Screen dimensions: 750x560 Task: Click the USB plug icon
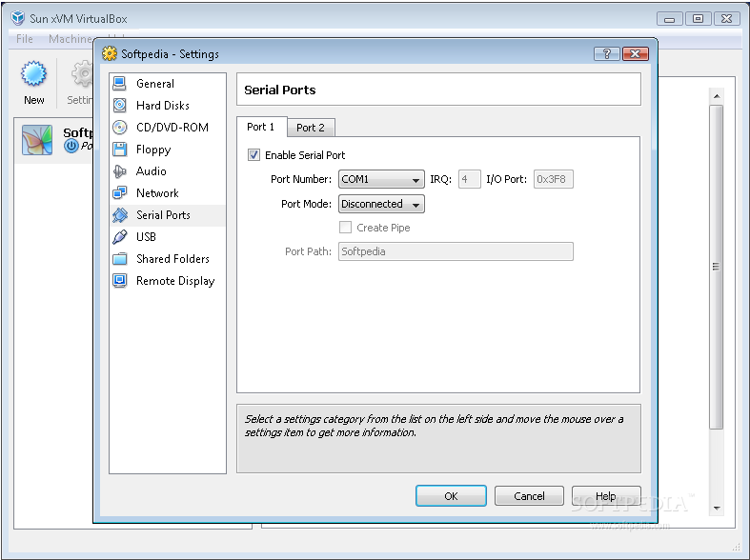119,237
